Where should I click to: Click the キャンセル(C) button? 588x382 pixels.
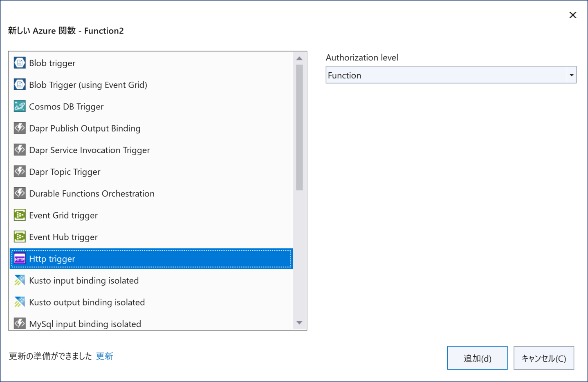(x=544, y=358)
